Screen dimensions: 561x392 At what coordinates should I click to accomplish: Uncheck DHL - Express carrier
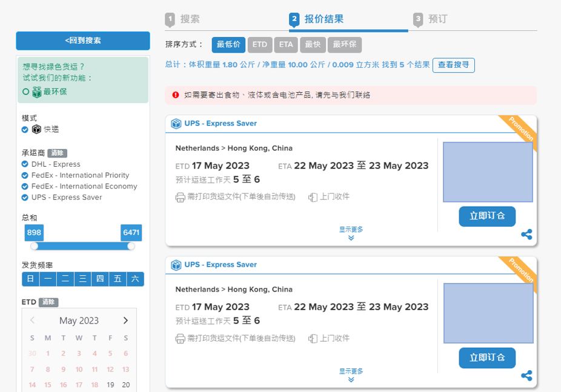[25, 164]
